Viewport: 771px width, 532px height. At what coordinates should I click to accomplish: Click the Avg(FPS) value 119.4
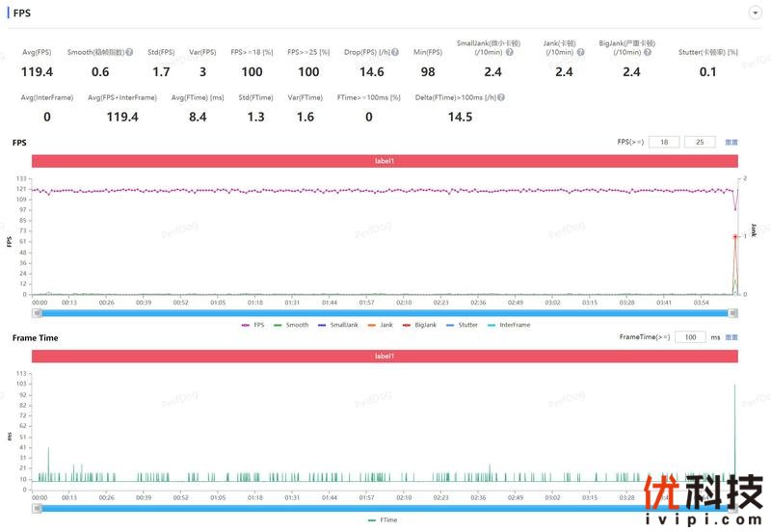37,71
